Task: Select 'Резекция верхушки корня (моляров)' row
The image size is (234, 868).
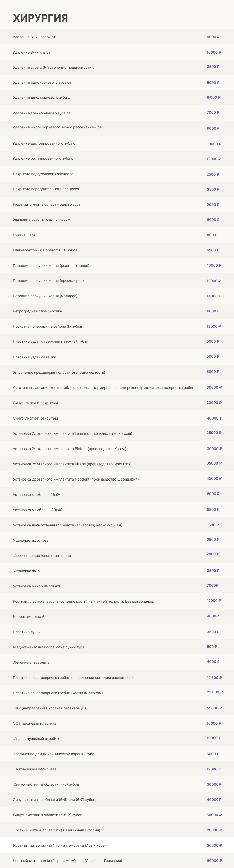Action: (x=45, y=296)
